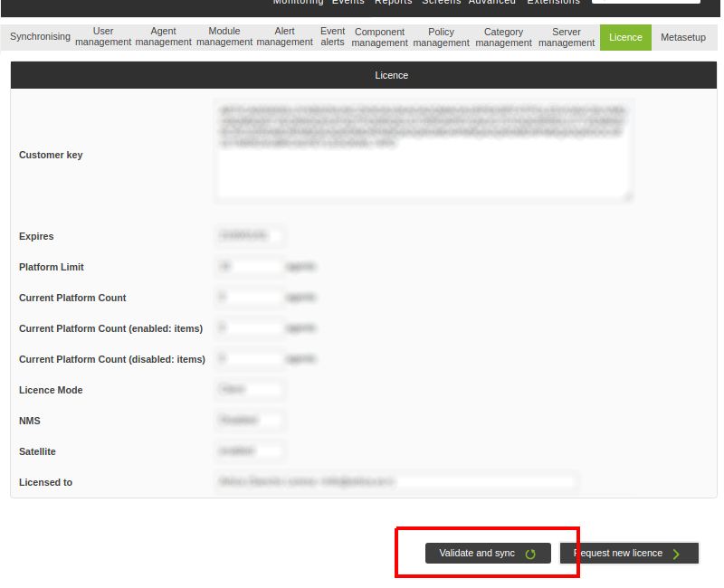
Task: Switch to User management tab
Action: 103,37
